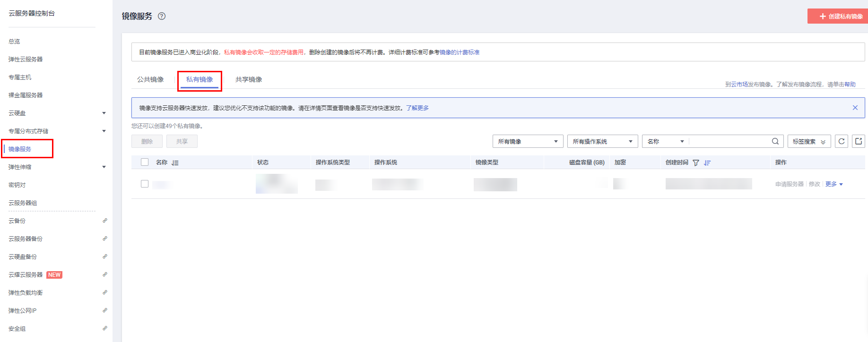This screenshot has width=868, height=342.
Task: Close the blue info banner
Action: coord(855,108)
